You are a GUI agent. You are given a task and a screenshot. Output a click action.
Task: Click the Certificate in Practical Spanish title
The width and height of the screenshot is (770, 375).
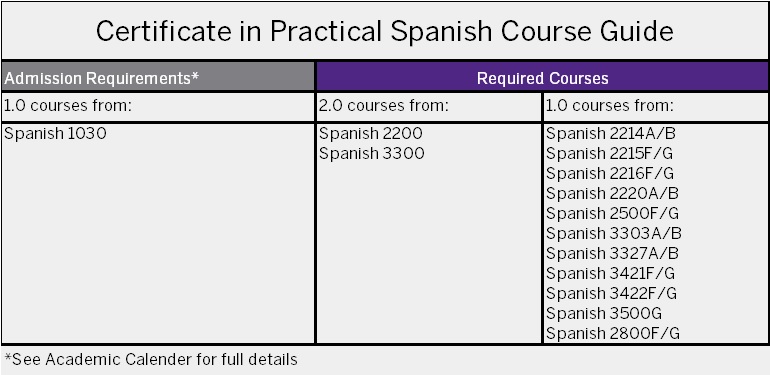(x=385, y=31)
